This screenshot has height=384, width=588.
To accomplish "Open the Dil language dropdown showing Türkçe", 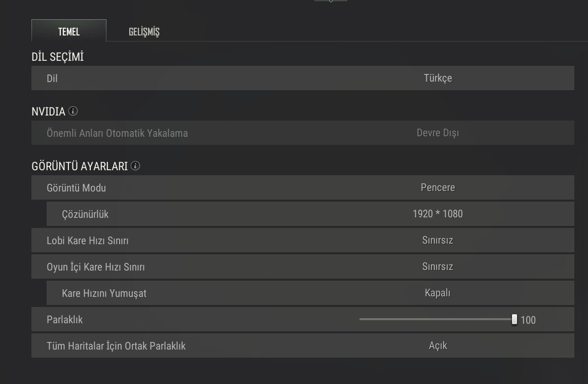I will pos(437,78).
